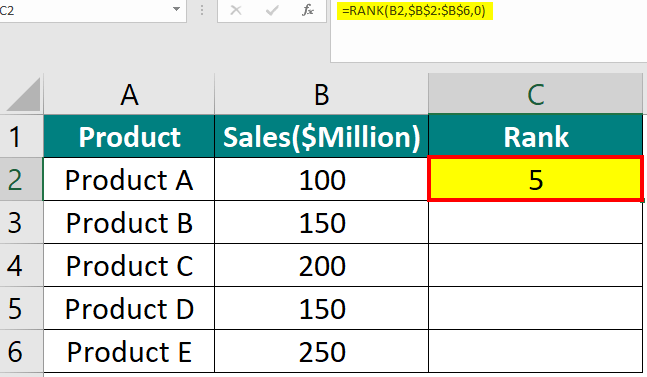Viewport: 647px width, 377px height.
Task: Select column B header
Action: pyautogui.click(x=321, y=94)
